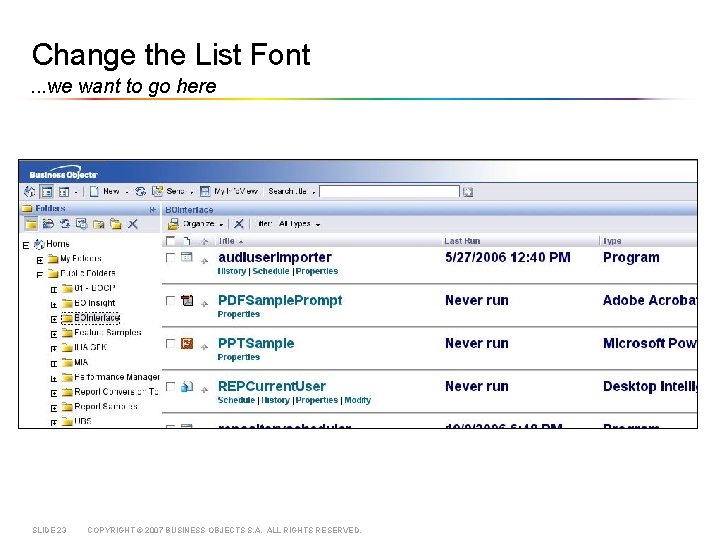Click the program icon for audiuserimporter

[x=186, y=257]
